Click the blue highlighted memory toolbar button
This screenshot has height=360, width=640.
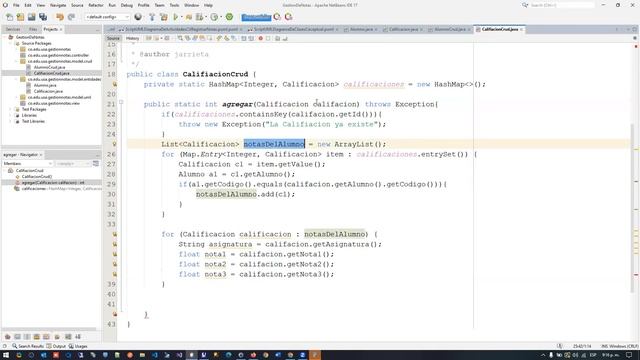point(256,17)
